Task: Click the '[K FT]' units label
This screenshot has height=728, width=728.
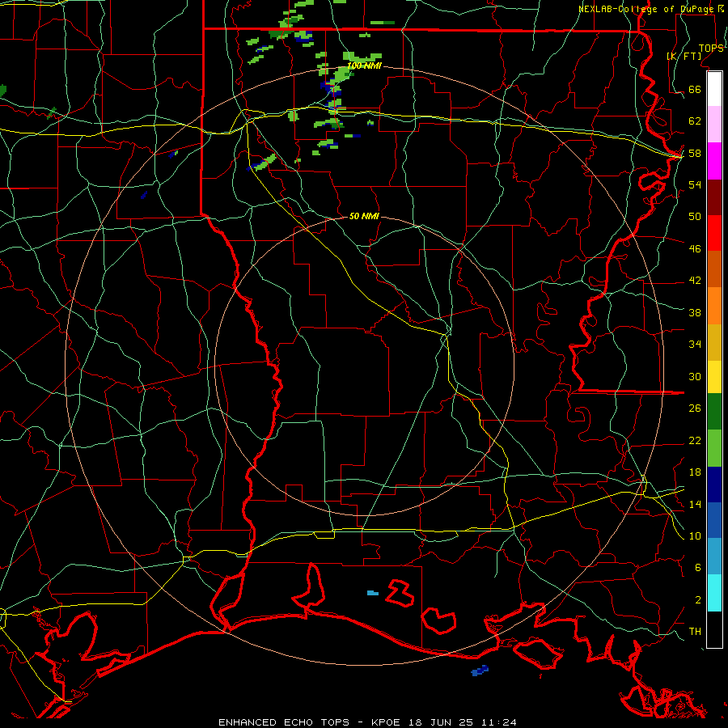Action: tap(684, 56)
